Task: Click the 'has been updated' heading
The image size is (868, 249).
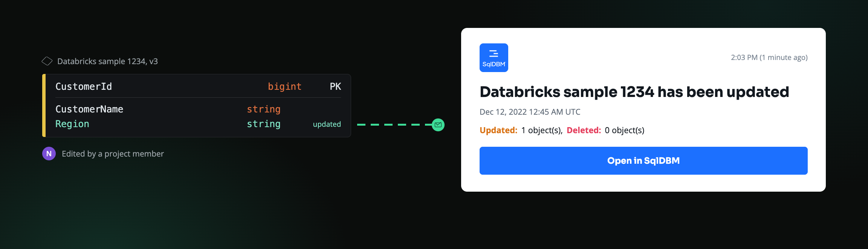Action: (x=634, y=92)
